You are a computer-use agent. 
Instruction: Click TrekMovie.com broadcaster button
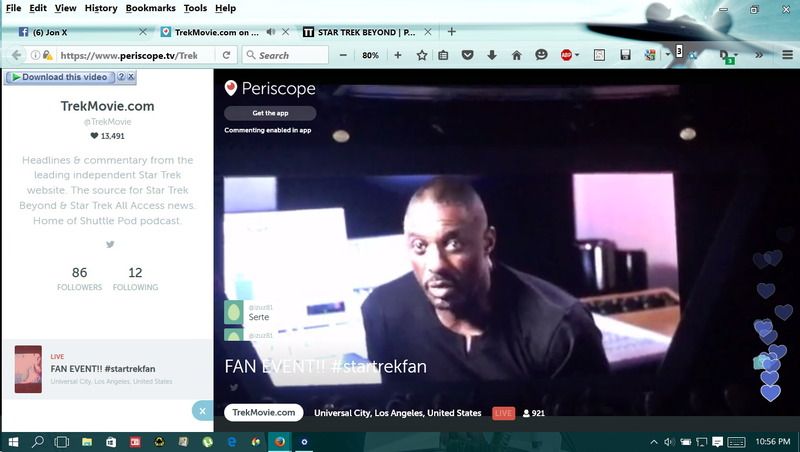[x=264, y=412]
